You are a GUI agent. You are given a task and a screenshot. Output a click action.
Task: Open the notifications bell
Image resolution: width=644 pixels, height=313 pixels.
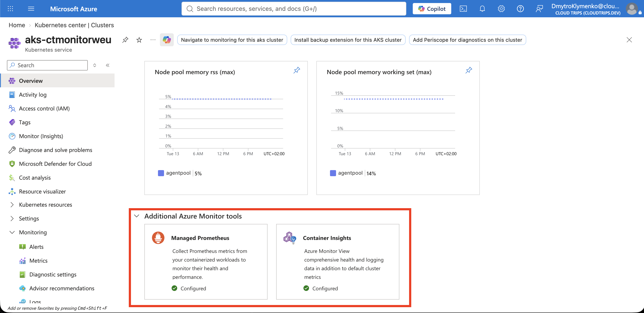(x=482, y=9)
